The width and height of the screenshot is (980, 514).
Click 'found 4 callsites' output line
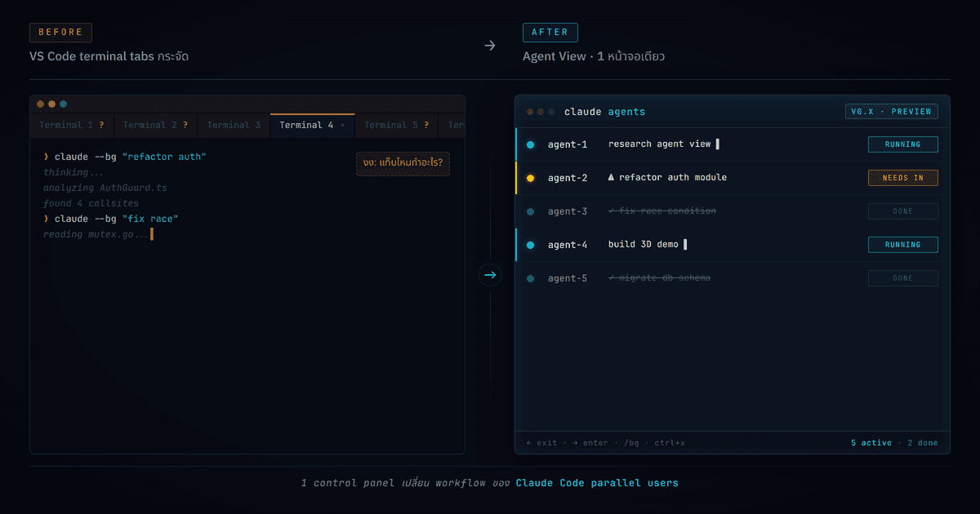tap(91, 203)
